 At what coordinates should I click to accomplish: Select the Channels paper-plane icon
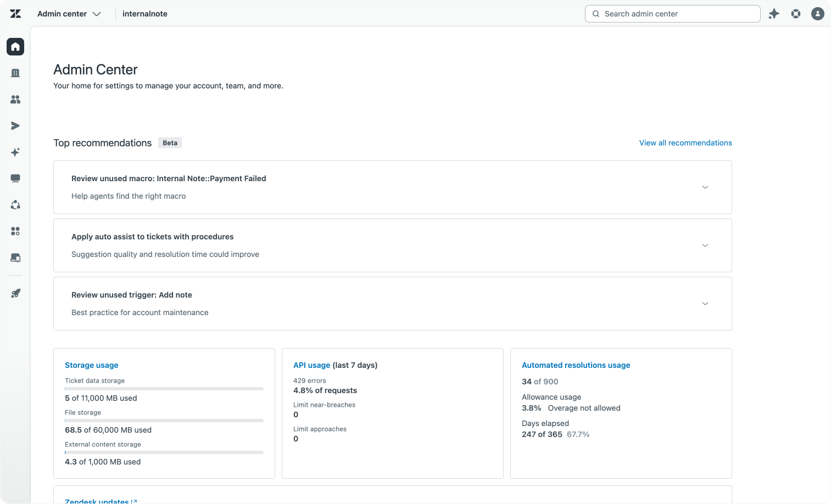(15, 126)
